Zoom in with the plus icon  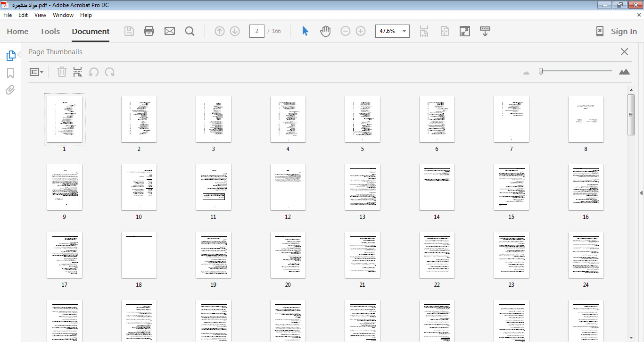(361, 31)
